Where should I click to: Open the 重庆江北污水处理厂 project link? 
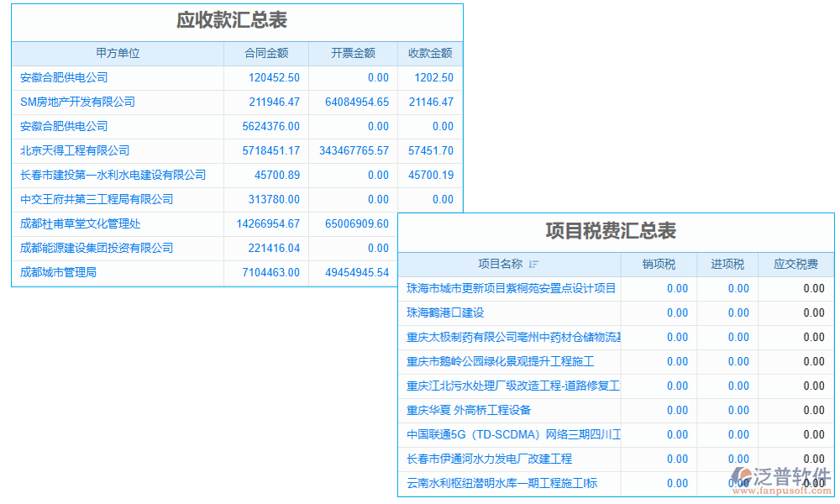click(x=513, y=386)
